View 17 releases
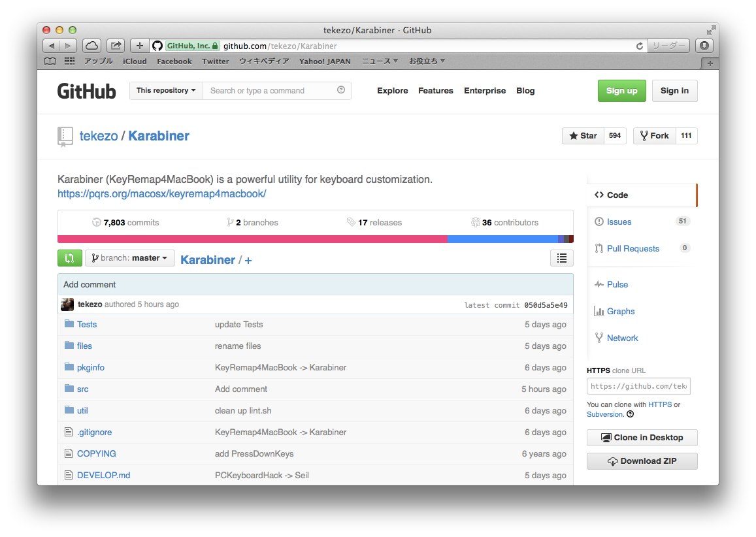The image size is (756, 537). click(x=374, y=222)
